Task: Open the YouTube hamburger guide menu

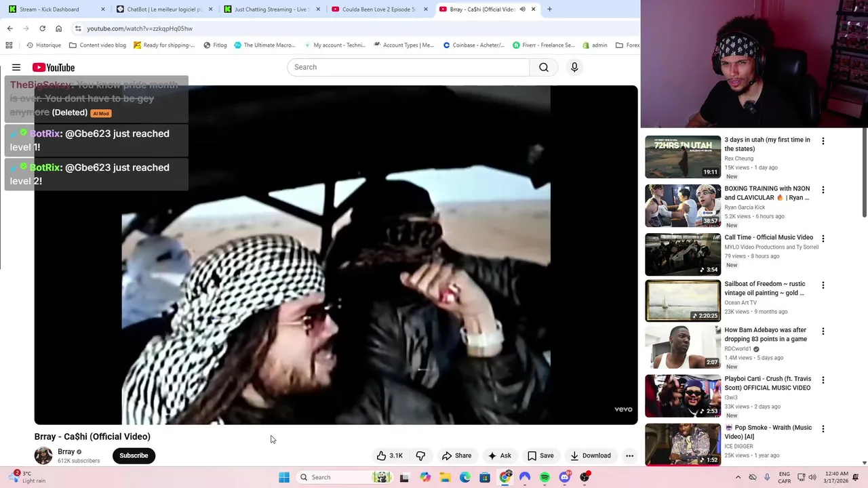Action: pyautogui.click(x=16, y=67)
